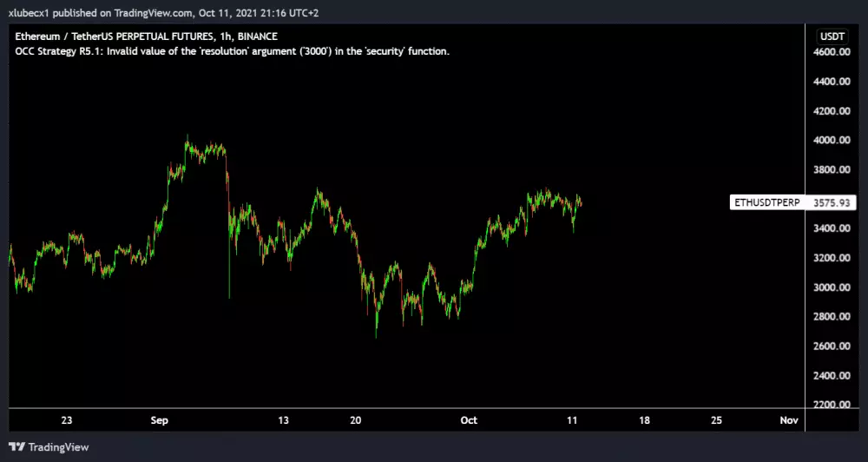Click the 2400.00 price axis label
The width and height of the screenshot is (868, 462).
point(832,375)
